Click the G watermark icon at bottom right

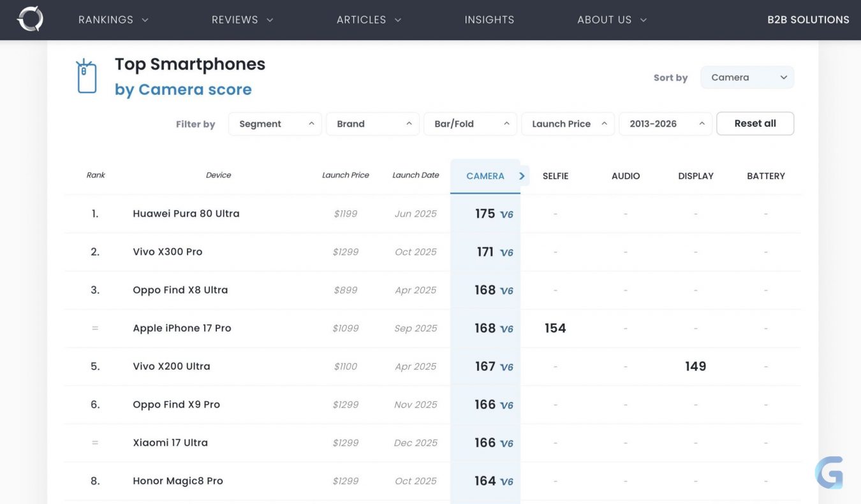(829, 473)
